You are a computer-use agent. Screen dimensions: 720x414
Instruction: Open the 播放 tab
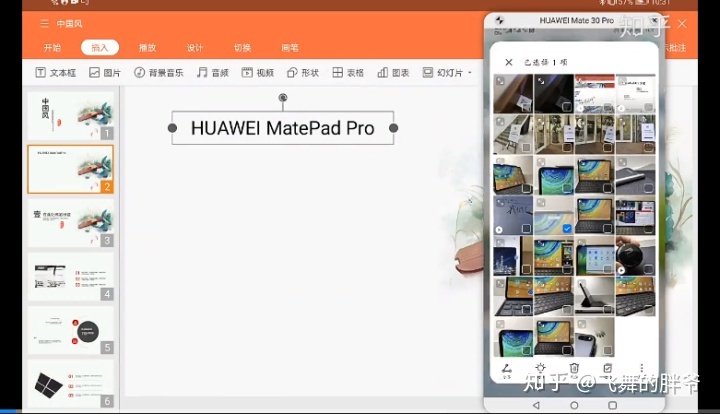(147, 48)
